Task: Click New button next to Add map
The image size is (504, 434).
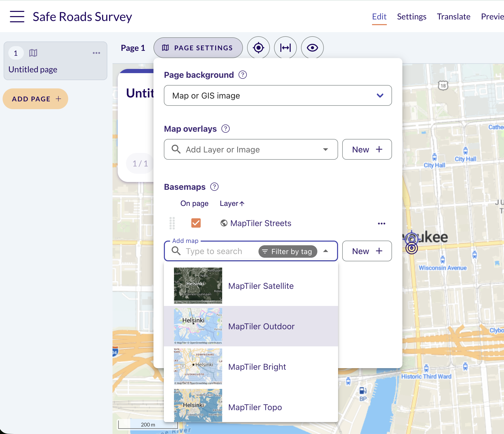Action: point(367,251)
